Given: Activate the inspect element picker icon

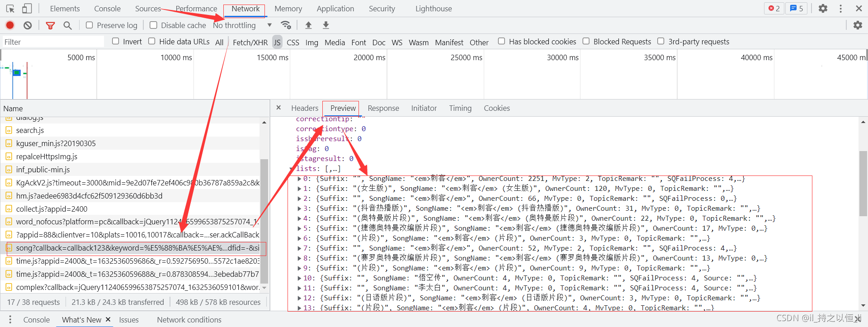Looking at the screenshot, I should pos(10,9).
